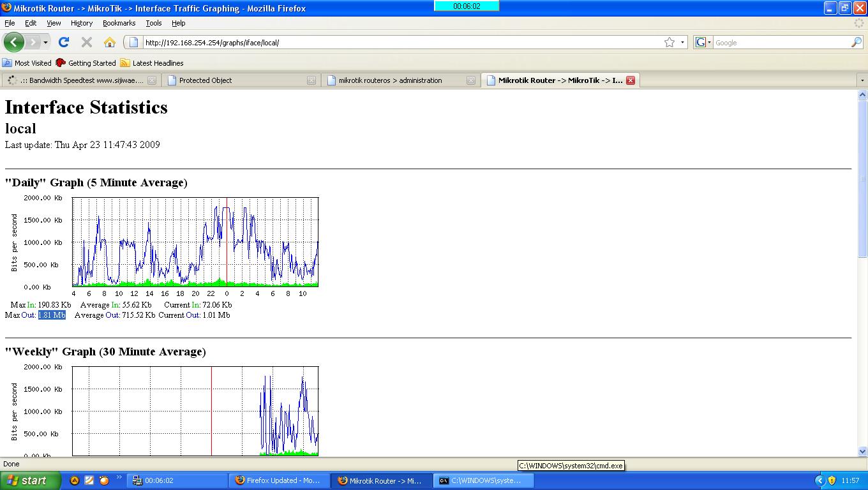Viewport: 868px width, 490px height.
Task: Open the Most Visited bookmarks folder
Action: [x=27, y=63]
